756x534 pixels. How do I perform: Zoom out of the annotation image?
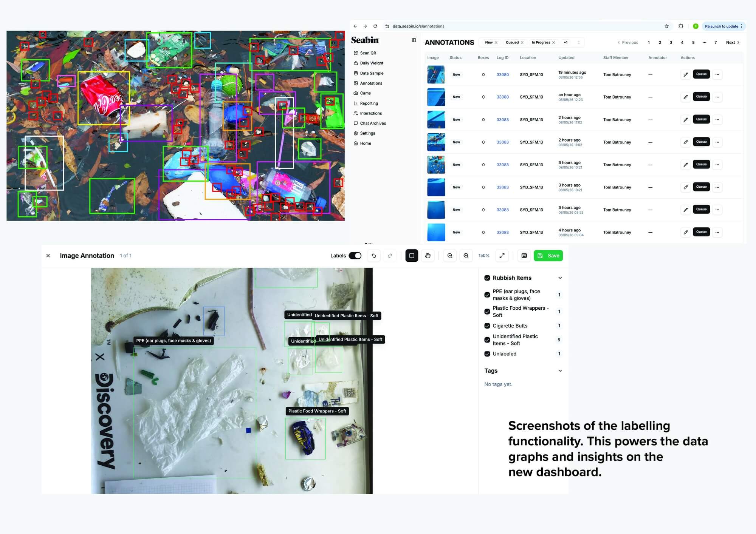tap(450, 256)
